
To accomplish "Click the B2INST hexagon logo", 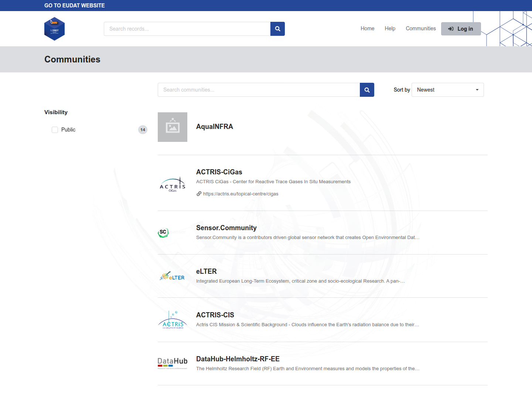I will (x=54, y=29).
